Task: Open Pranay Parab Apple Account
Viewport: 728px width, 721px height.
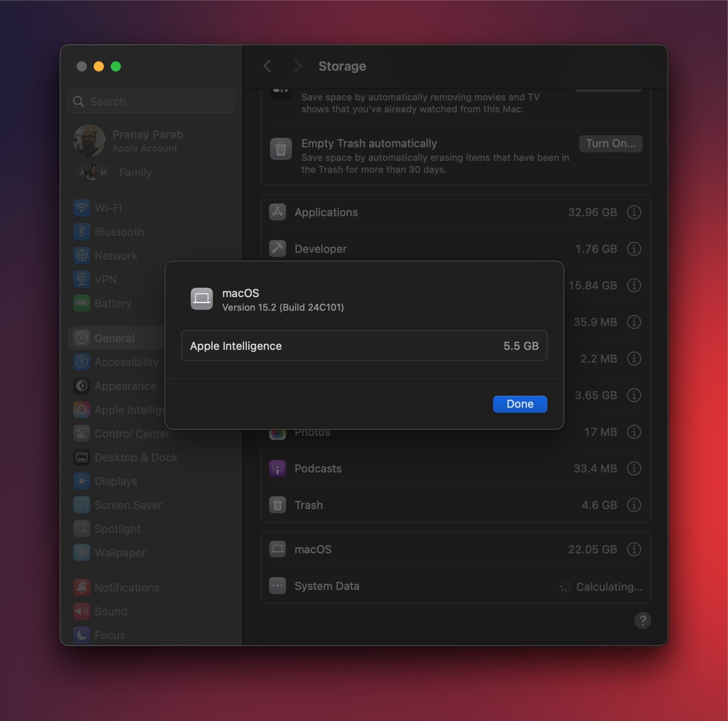Action: point(128,141)
